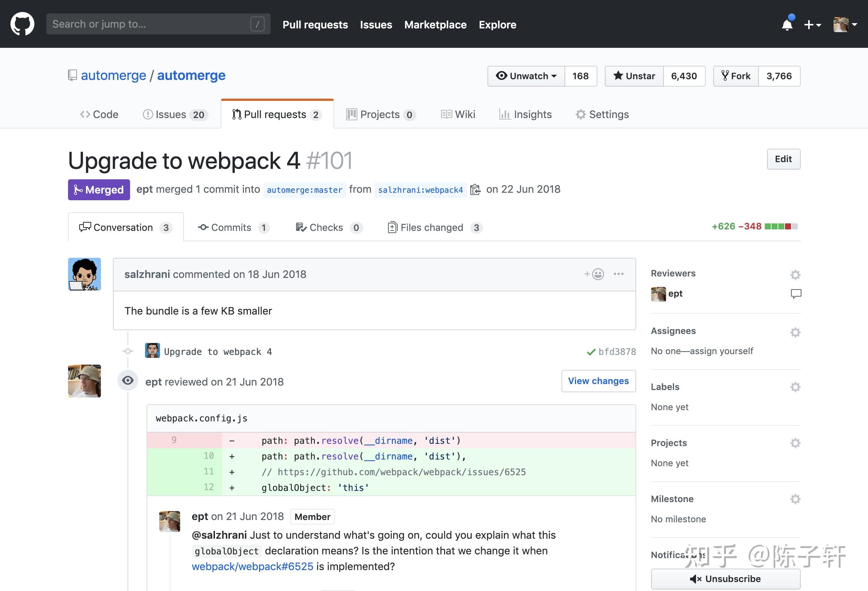Open the plus create-new dropdown
868x591 pixels.
[812, 25]
